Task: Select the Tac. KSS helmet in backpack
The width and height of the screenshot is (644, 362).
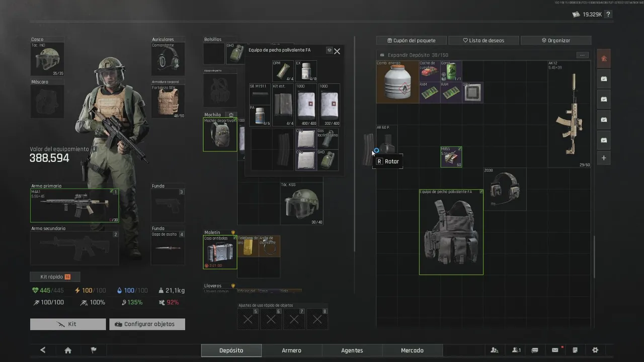Action: coord(302,203)
